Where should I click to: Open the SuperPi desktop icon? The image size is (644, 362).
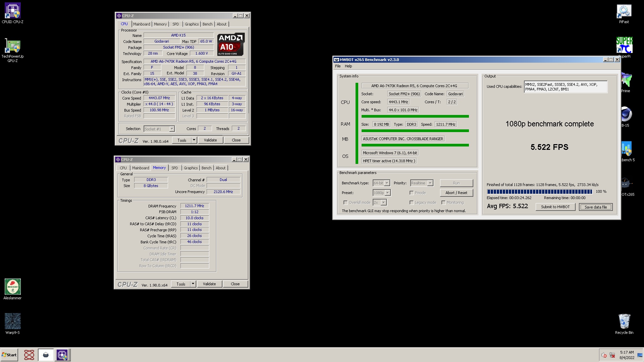pyautogui.click(x=624, y=47)
